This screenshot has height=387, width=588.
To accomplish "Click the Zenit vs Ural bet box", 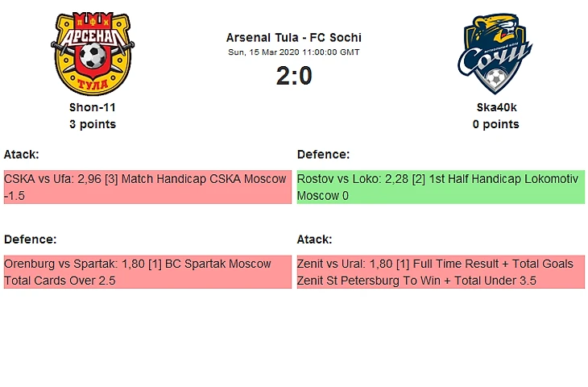I will point(441,272).
